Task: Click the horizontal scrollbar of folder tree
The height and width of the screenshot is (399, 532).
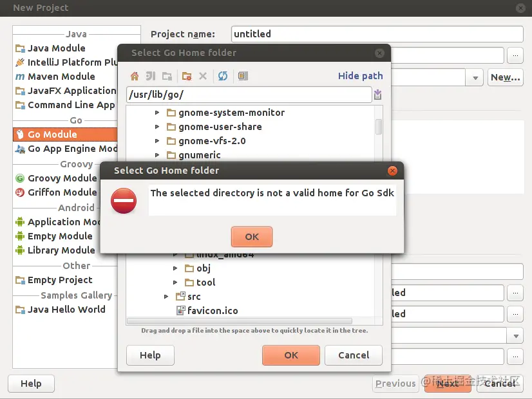Action: coord(240,320)
